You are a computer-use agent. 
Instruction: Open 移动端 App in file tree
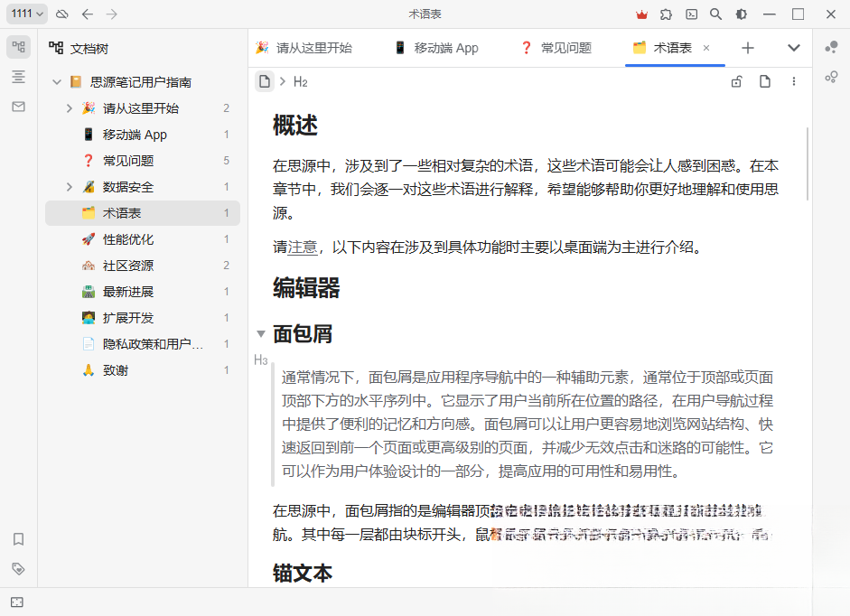[143, 135]
